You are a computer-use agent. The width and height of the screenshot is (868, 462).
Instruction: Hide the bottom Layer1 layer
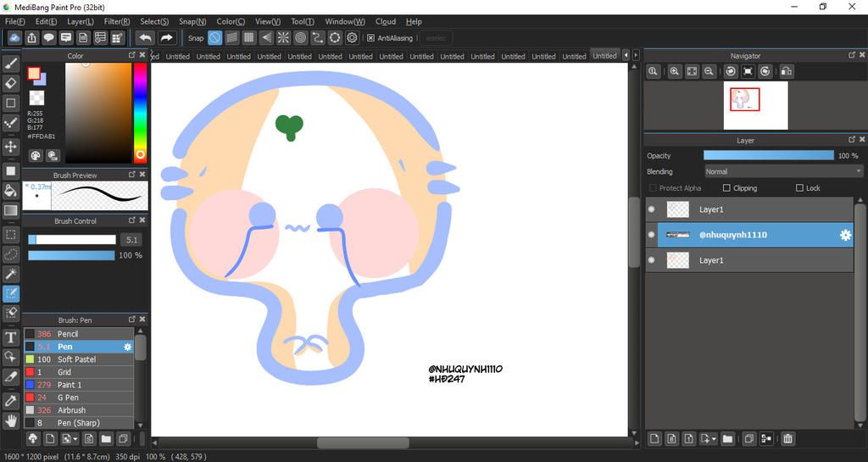coord(652,260)
